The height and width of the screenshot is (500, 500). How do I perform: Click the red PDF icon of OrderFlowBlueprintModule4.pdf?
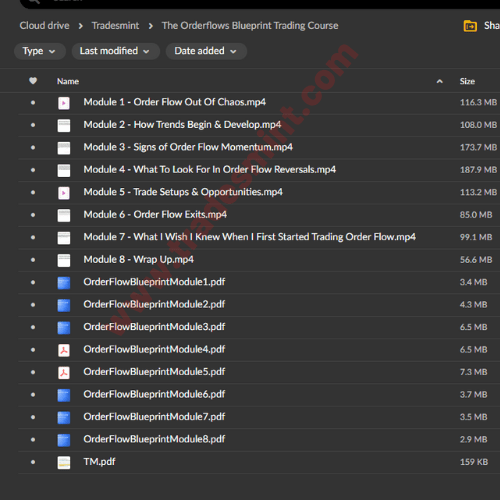point(64,350)
